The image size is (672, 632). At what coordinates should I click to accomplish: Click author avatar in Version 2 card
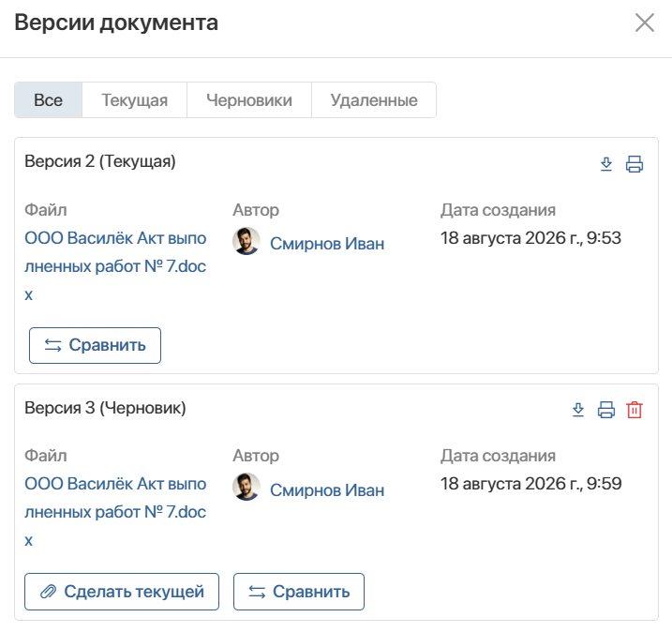click(246, 241)
